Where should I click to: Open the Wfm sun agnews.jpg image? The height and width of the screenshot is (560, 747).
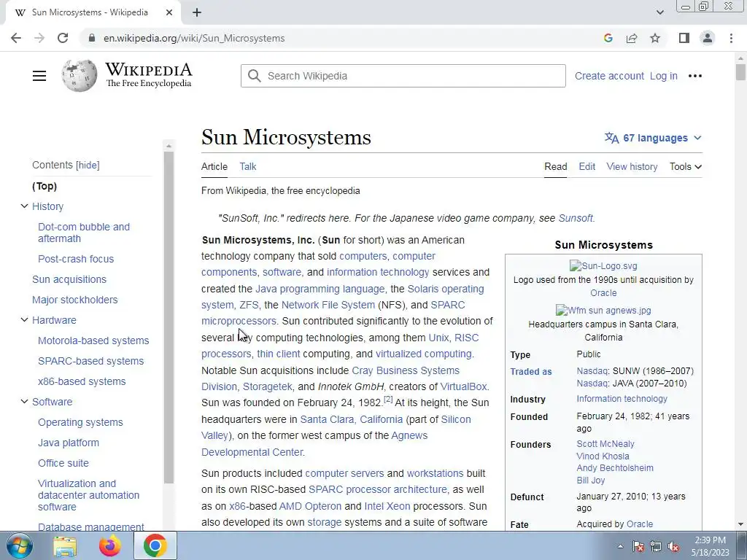coord(603,311)
